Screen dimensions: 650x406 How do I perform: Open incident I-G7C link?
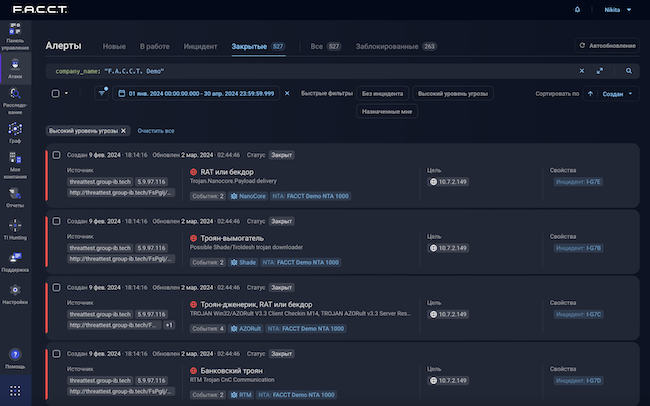pos(578,315)
